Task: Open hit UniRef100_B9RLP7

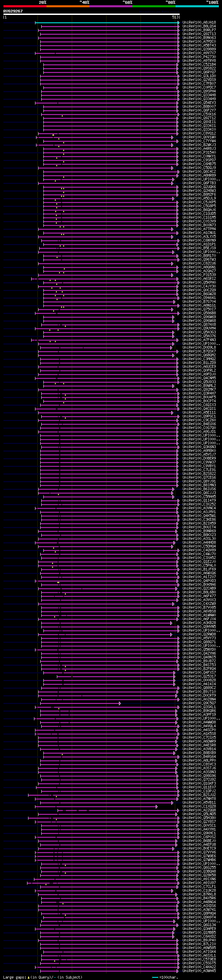Action: pyautogui.click(x=199, y=30)
